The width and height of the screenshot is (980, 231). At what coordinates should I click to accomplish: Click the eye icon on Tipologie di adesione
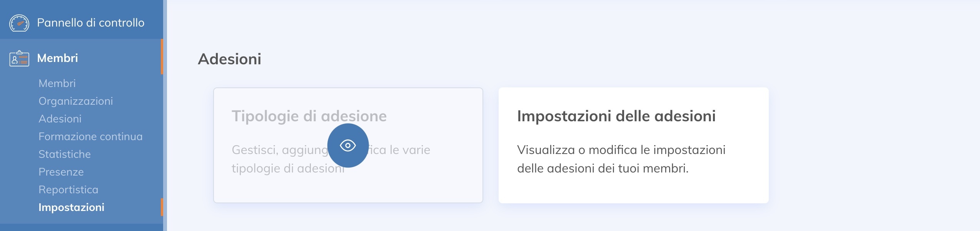[348, 146]
